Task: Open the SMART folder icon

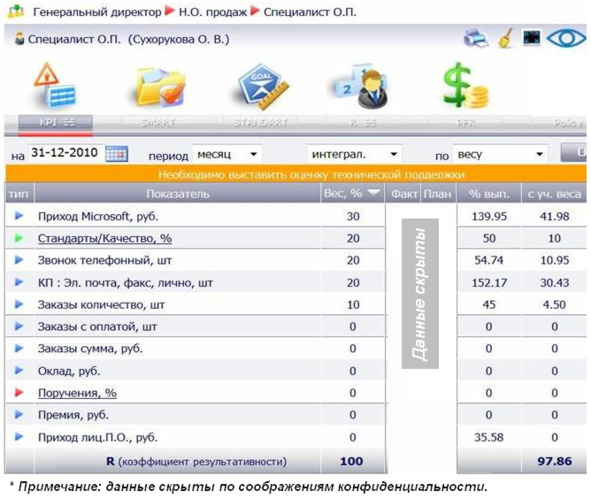Action: click(x=161, y=87)
